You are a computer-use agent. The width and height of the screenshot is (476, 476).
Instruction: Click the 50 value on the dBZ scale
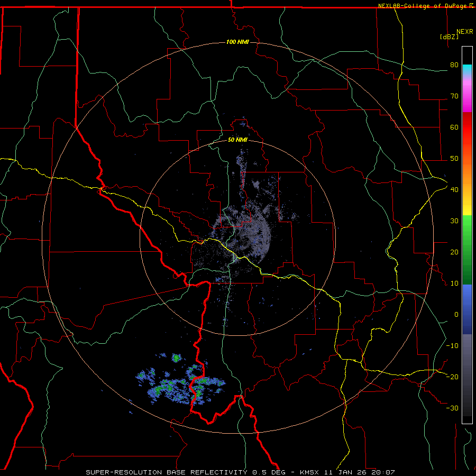click(x=454, y=159)
